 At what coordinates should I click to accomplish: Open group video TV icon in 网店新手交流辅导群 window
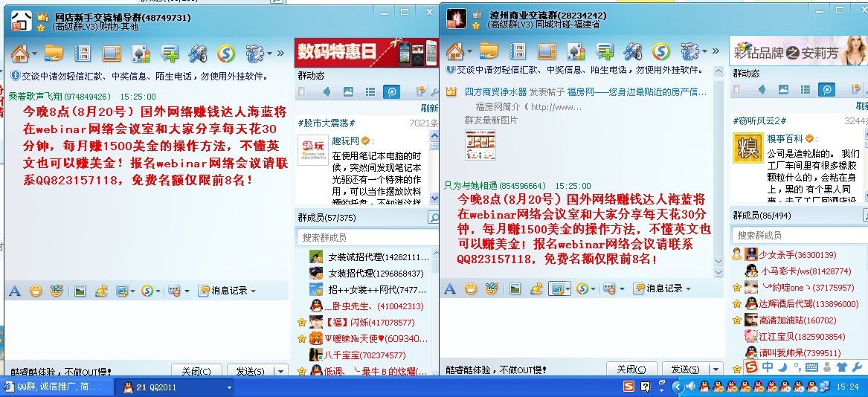point(112,53)
